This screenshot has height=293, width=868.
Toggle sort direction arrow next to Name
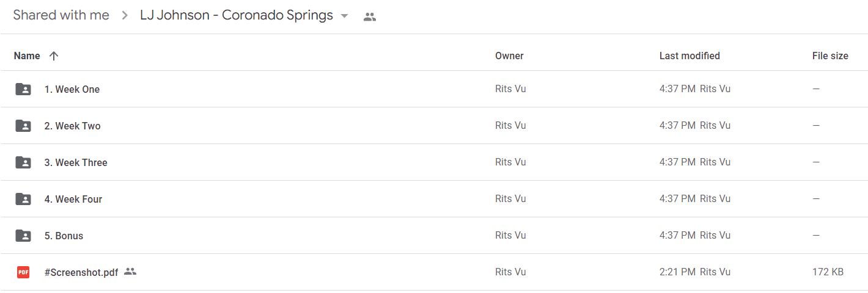(x=54, y=56)
